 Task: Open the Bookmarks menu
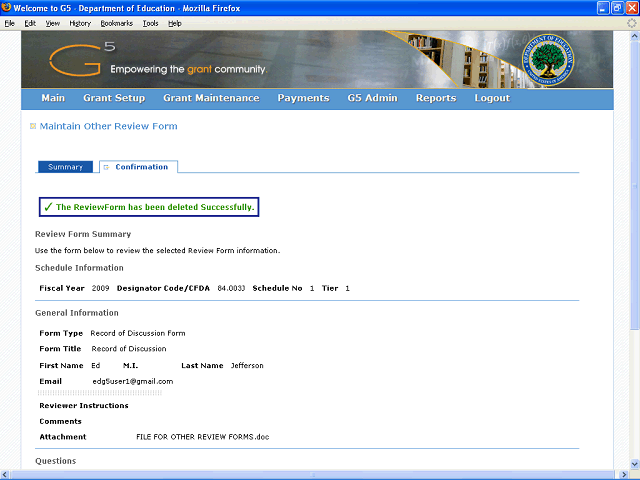point(116,23)
